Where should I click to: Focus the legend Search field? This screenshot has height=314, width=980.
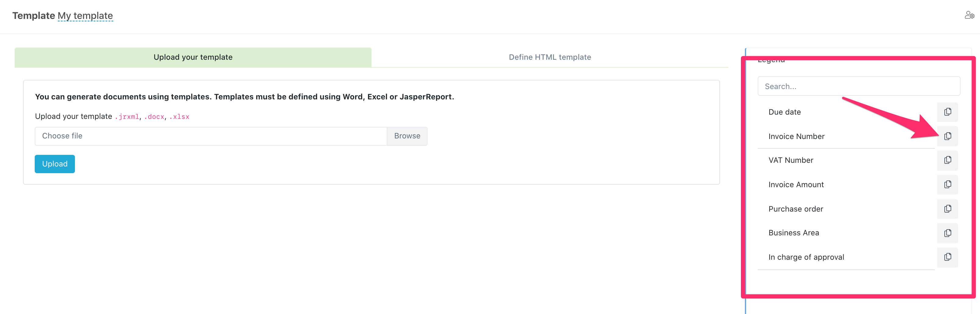click(x=858, y=86)
